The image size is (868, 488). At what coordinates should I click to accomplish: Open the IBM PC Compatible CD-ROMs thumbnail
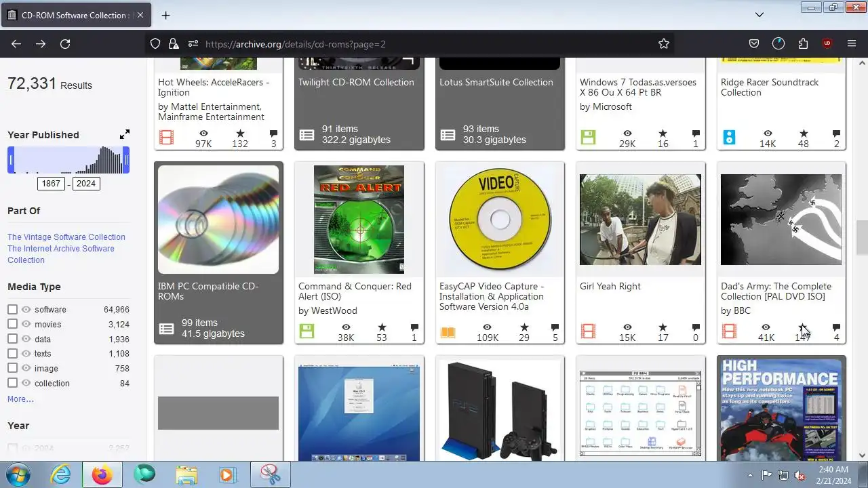point(218,220)
